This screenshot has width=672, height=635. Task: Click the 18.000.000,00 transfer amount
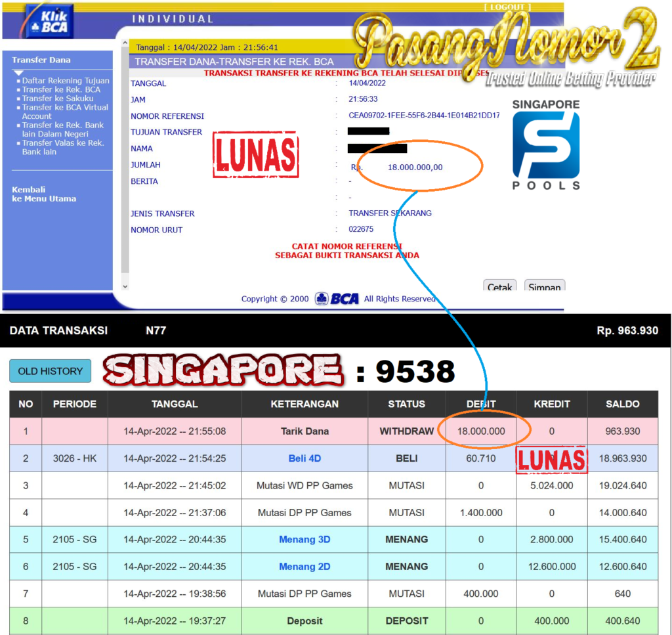[415, 167]
